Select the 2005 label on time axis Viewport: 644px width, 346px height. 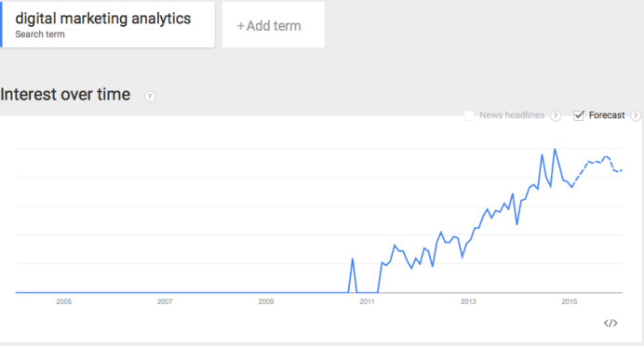pyautogui.click(x=63, y=301)
